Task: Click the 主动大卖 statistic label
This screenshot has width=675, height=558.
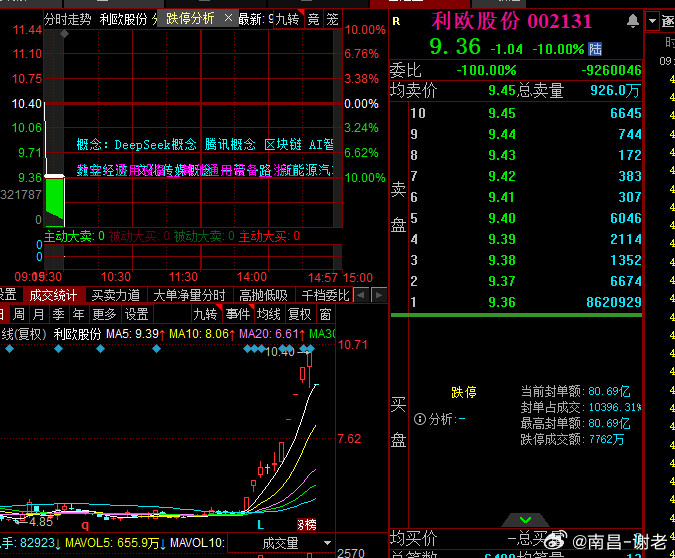Action: click(x=74, y=236)
